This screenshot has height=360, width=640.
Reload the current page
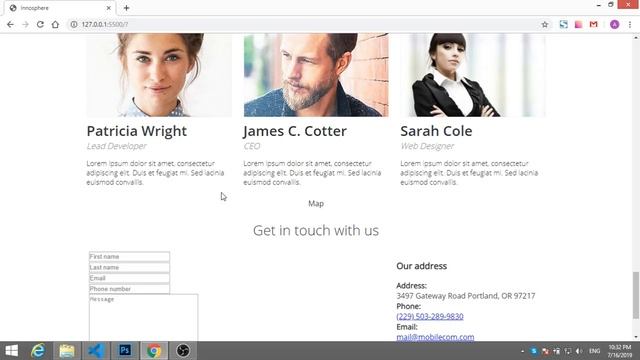tap(40, 24)
